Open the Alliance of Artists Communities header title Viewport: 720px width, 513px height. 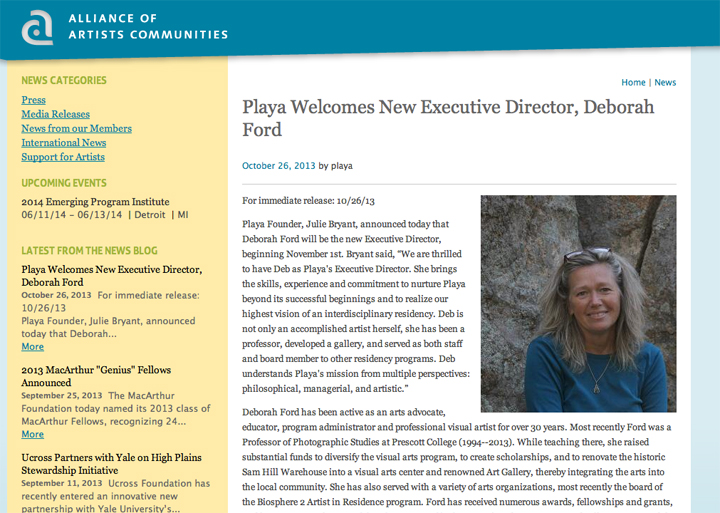[x=148, y=27]
